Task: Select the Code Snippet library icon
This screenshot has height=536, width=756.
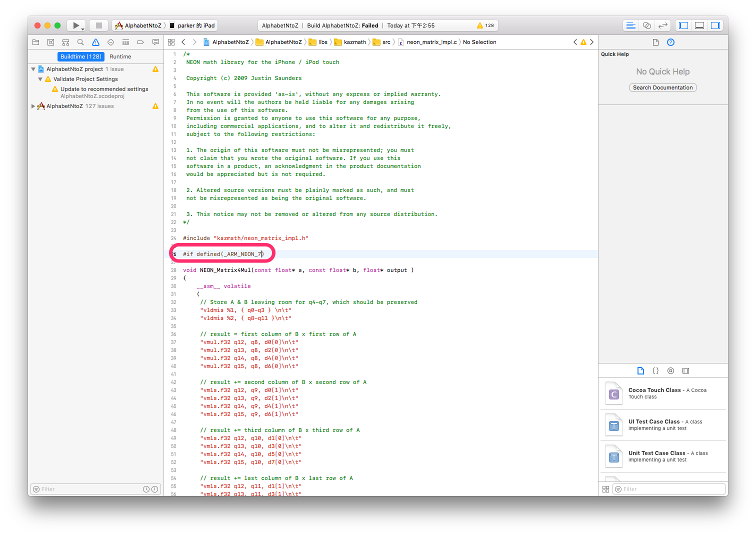Action: click(x=655, y=371)
